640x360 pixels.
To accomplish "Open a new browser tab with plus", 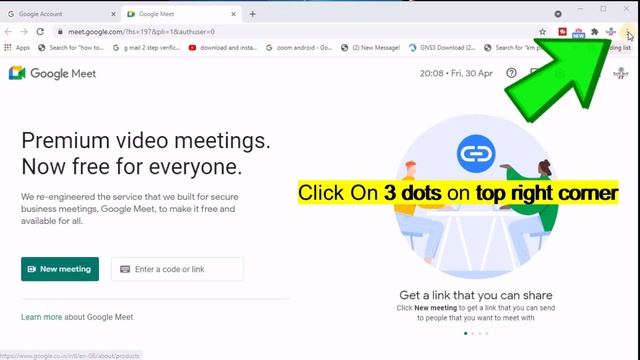I will click(253, 14).
